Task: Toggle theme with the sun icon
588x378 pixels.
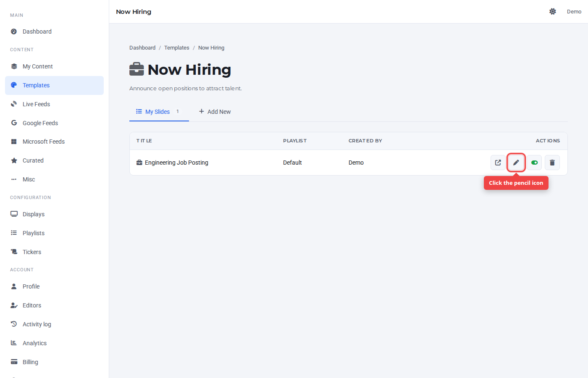Action: 553,12
